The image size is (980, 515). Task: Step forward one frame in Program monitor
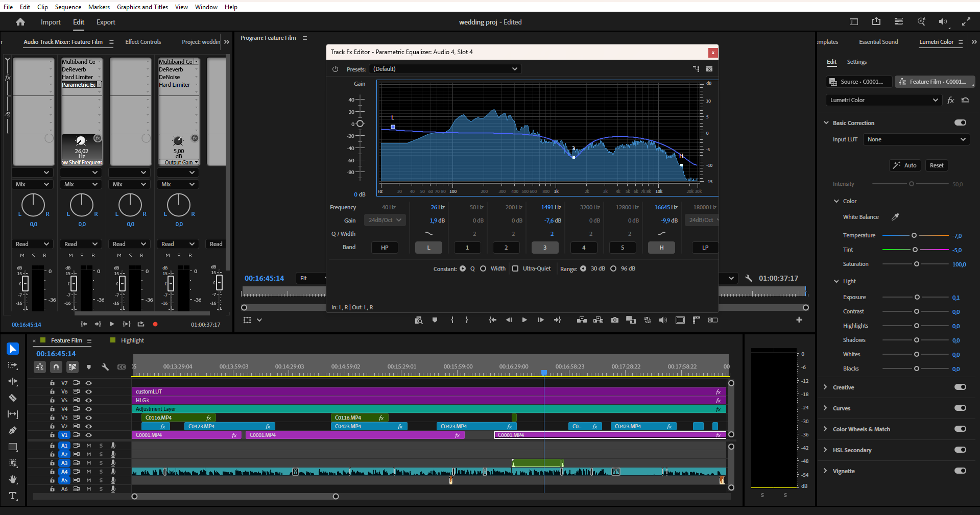[x=541, y=320]
